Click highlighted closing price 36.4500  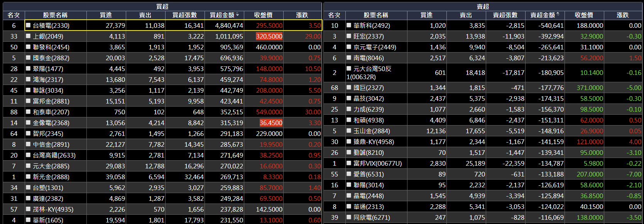click(x=271, y=123)
